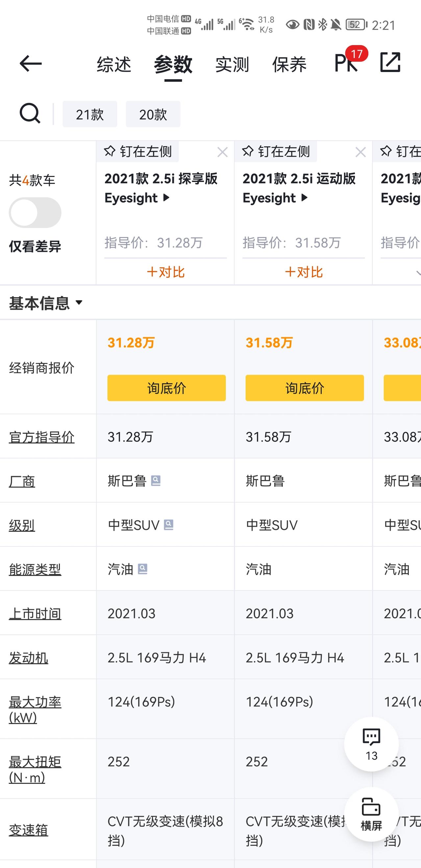Screen dimensions: 421x868
Task: Open the 能源类型 definition link
Action: click(x=35, y=569)
